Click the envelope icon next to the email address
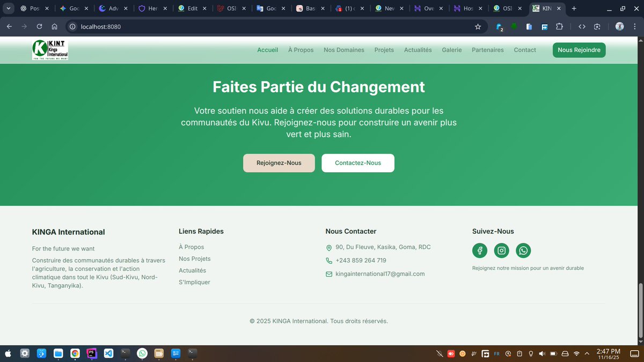This screenshot has height=362, width=644. [328, 274]
